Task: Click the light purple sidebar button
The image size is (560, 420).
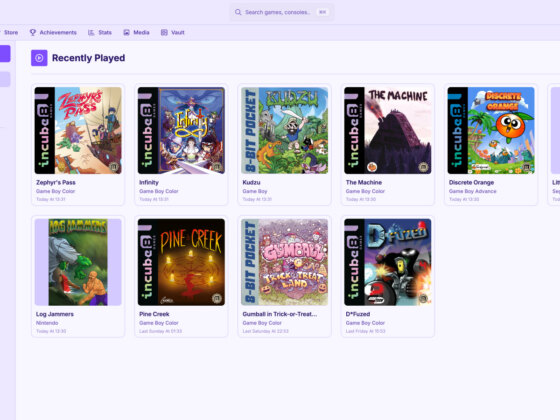Action: point(5,79)
